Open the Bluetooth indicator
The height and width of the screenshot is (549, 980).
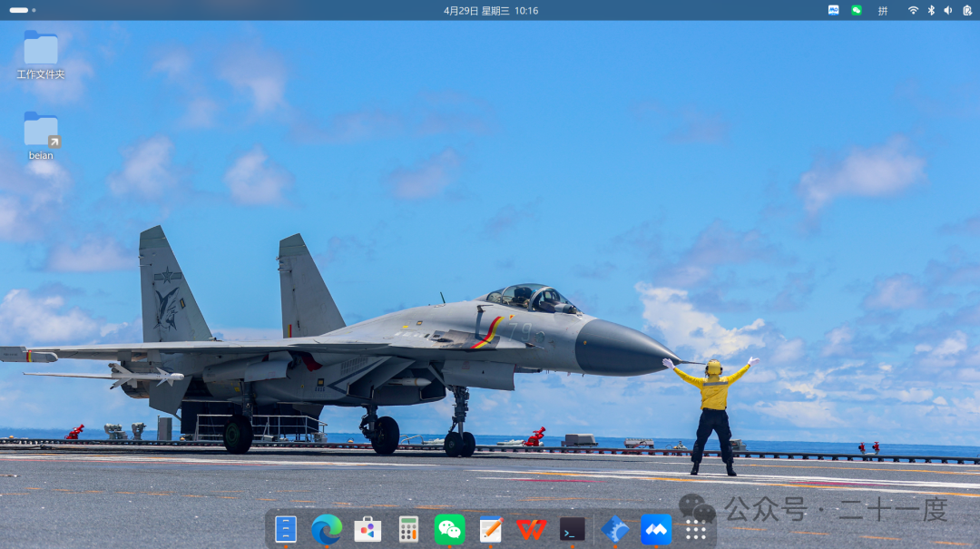pyautogui.click(x=931, y=10)
